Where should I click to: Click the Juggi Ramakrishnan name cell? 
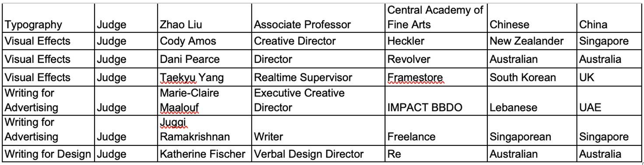coord(204,129)
